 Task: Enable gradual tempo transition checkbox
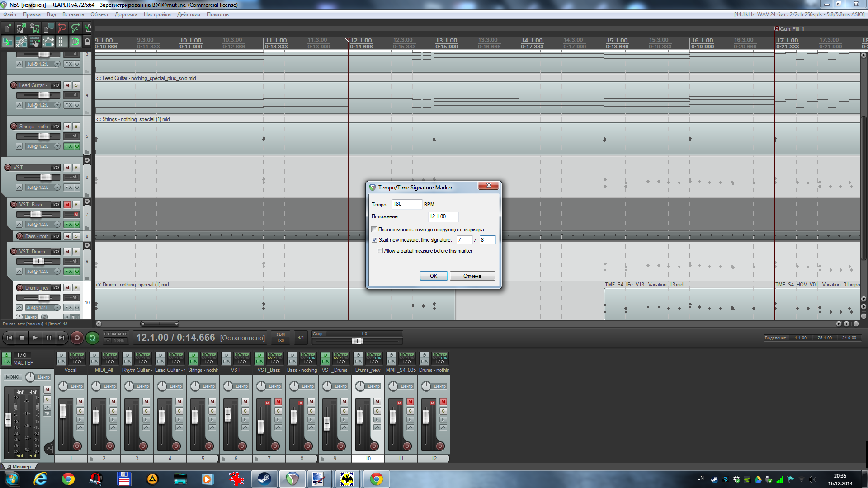point(374,230)
